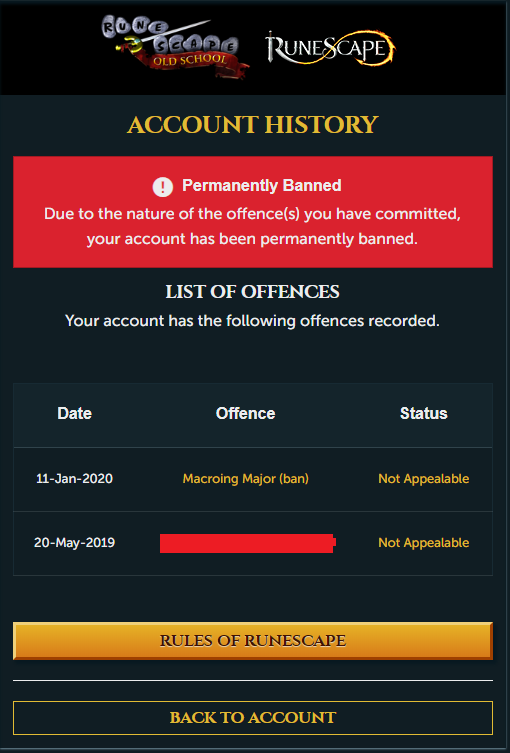Viewport: 510px width, 753px height.
Task: Click the Offence column header
Action: click(x=245, y=413)
